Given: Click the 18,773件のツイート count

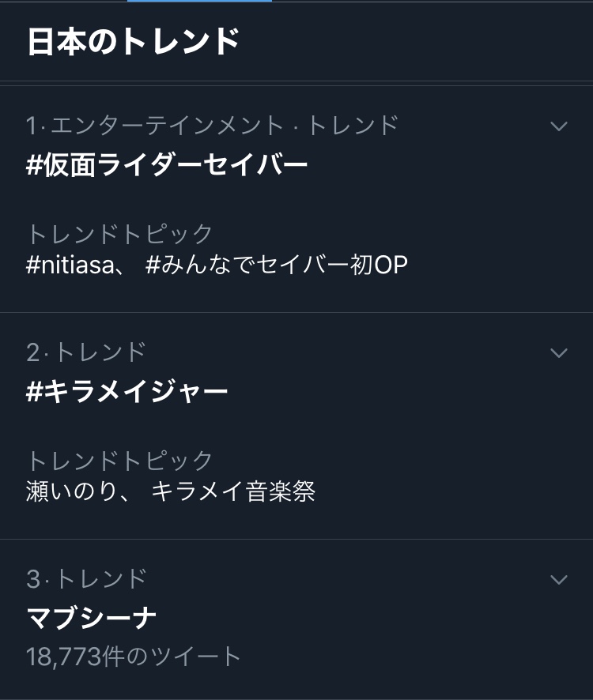Looking at the screenshot, I should [x=134, y=656].
